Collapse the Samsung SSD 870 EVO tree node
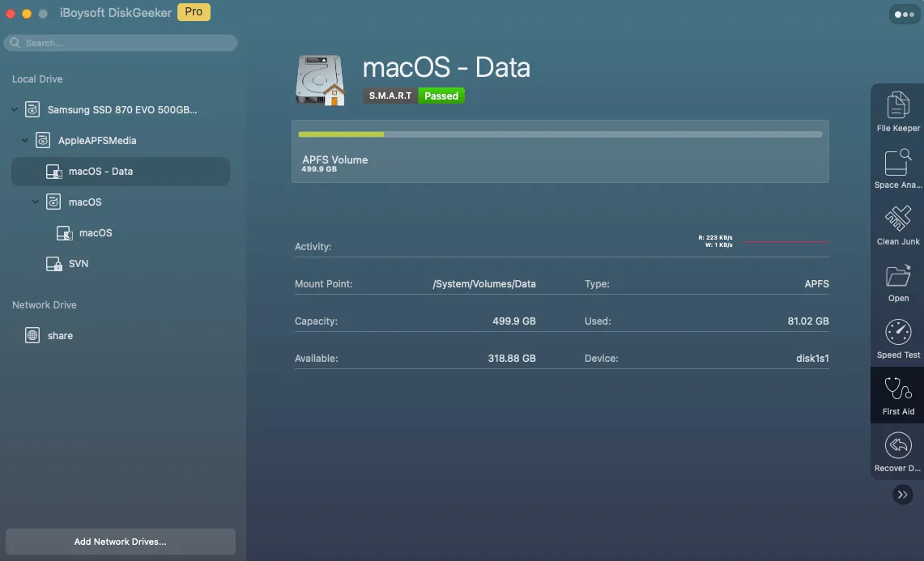This screenshot has height=561, width=924. click(14, 109)
